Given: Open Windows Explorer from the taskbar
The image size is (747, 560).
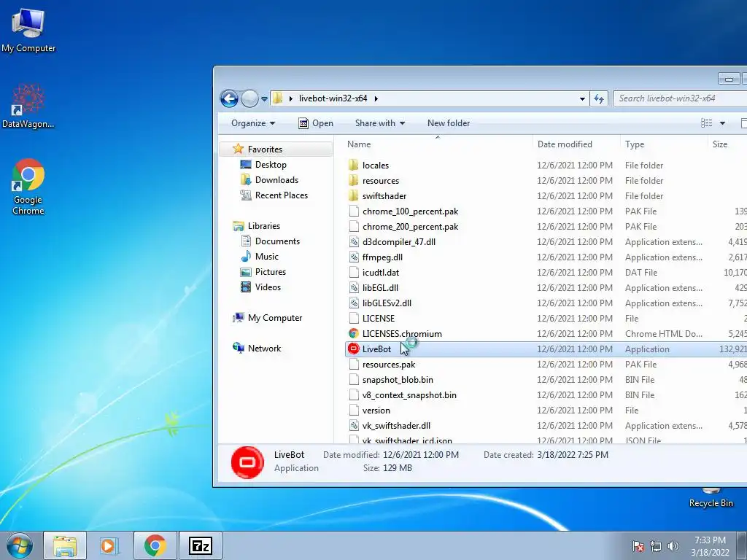Looking at the screenshot, I should pyautogui.click(x=65, y=545).
